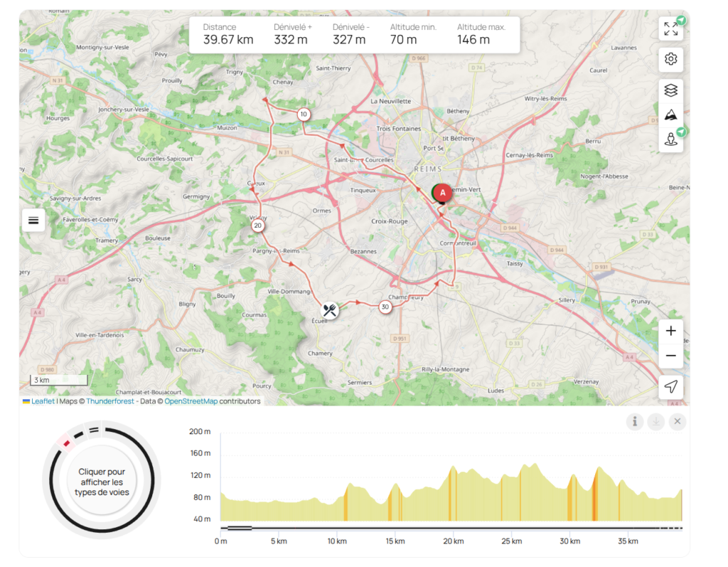Click to display the types de voies
This screenshot has height=567, width=728.
(102, 482)
